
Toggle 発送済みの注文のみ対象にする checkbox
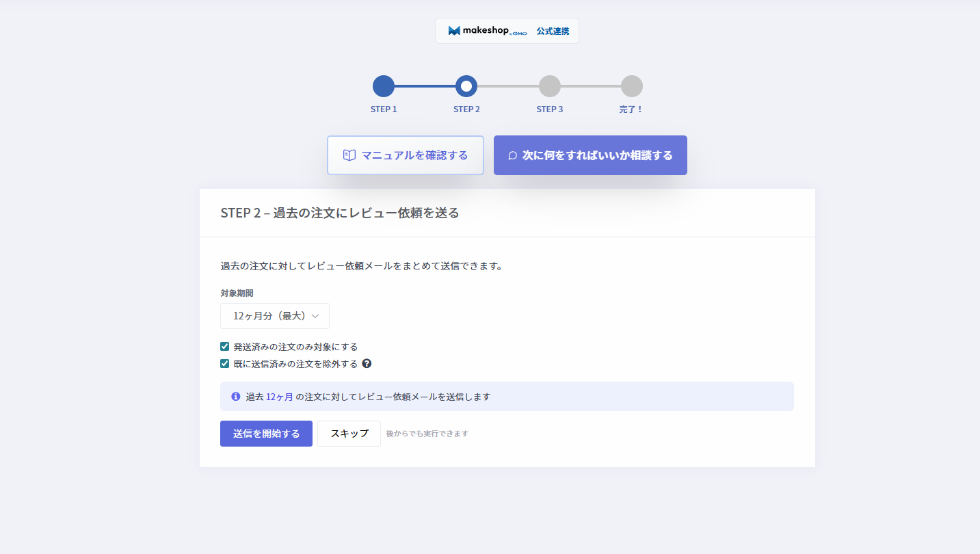click(x=225, y=347)
